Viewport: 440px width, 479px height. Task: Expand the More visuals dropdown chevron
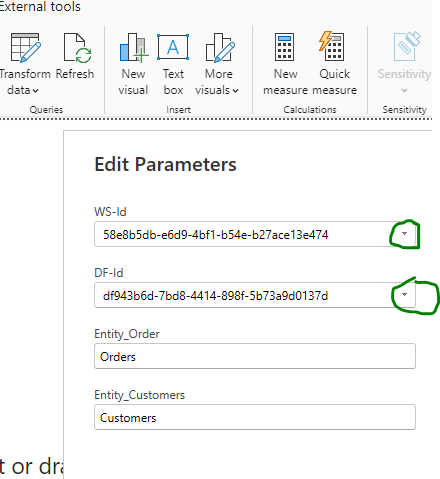[236, 91]
